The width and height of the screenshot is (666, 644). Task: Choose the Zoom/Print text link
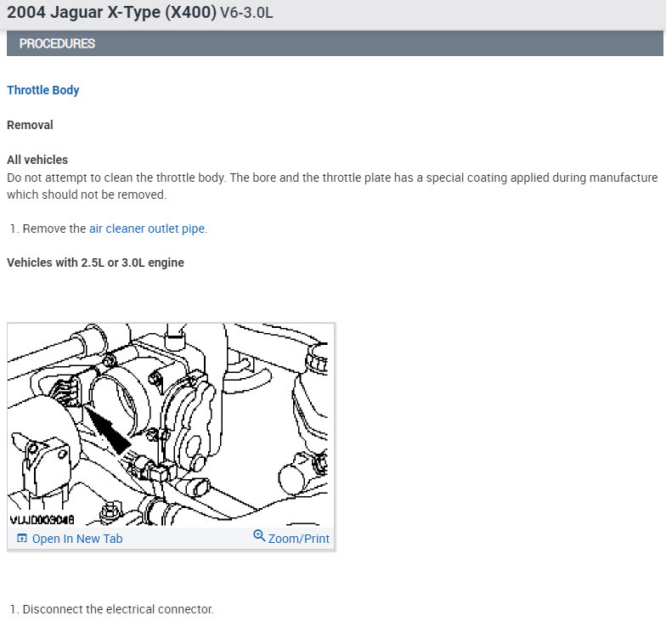click(x=299, y=539)
